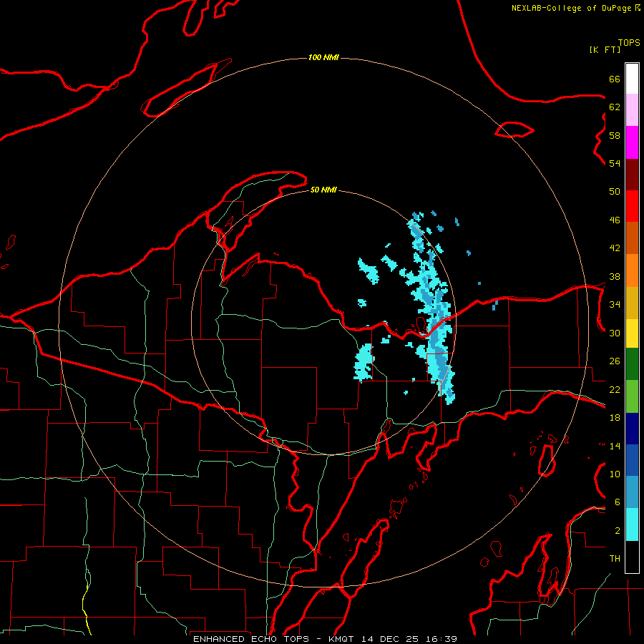Pick the white swatch in color bar
The image size is (644, 644).
632,79
